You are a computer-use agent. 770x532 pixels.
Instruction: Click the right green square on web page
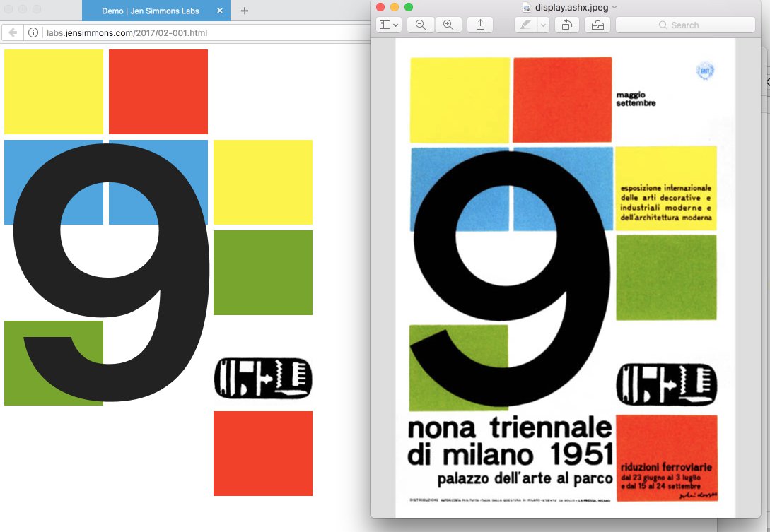pos(263,273)
